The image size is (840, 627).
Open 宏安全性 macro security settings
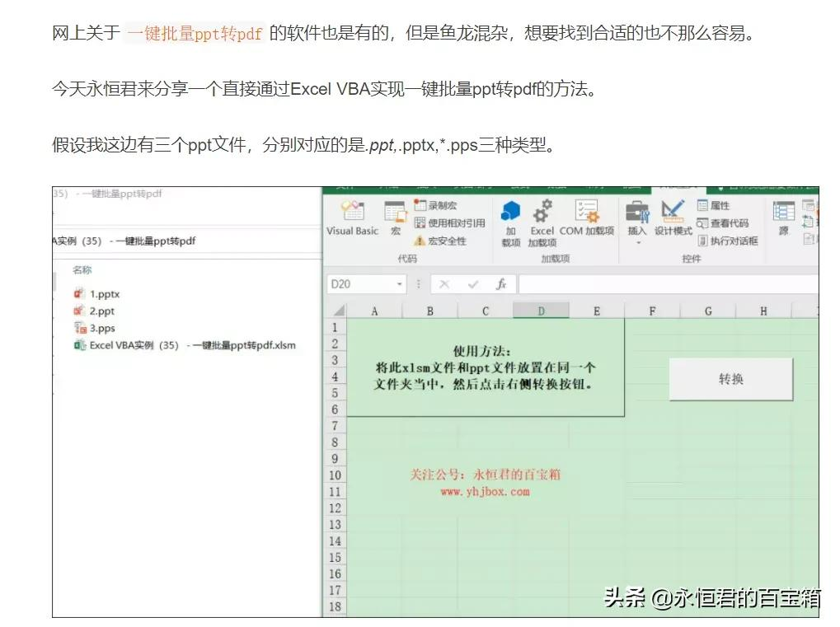tap(440, 241)
